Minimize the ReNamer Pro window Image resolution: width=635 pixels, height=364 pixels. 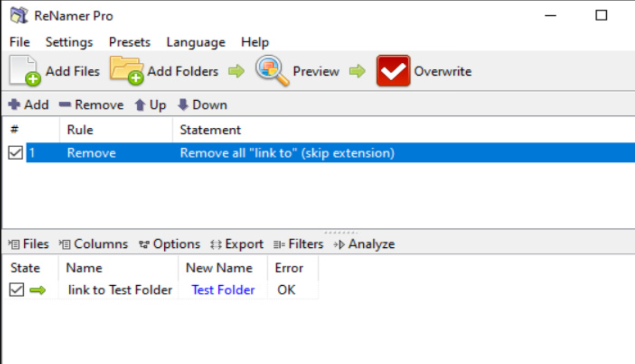550,16
